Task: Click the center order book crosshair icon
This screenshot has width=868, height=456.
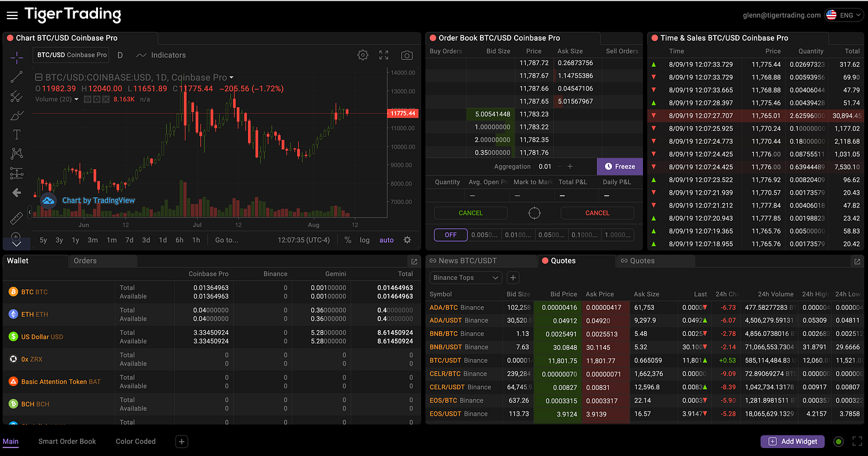Action: (534, 213)
